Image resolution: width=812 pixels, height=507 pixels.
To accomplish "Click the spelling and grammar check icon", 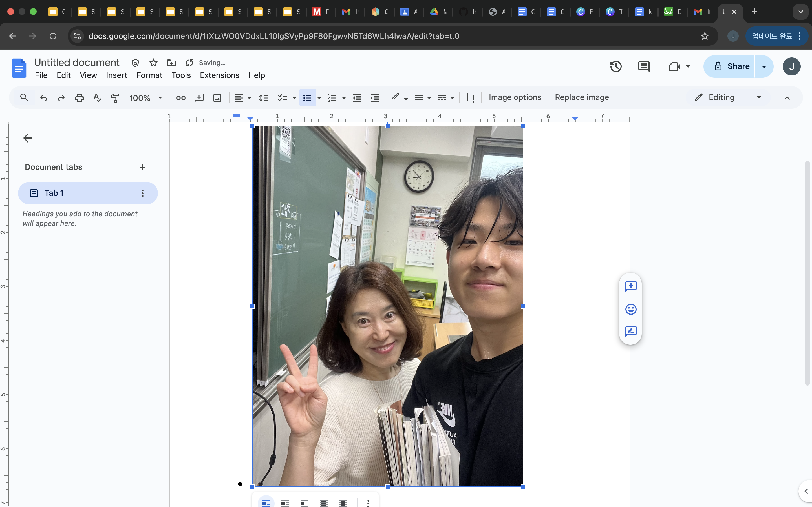I will (97, 98).
